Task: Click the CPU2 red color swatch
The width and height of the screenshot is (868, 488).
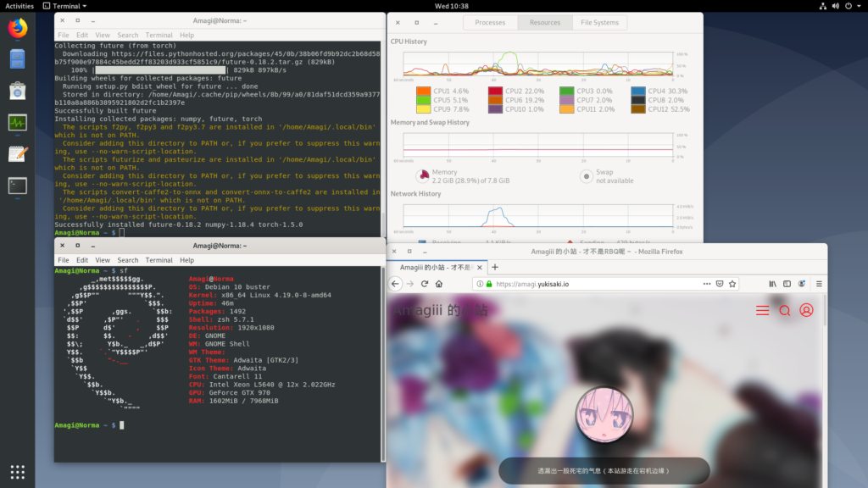Action: 495,91
